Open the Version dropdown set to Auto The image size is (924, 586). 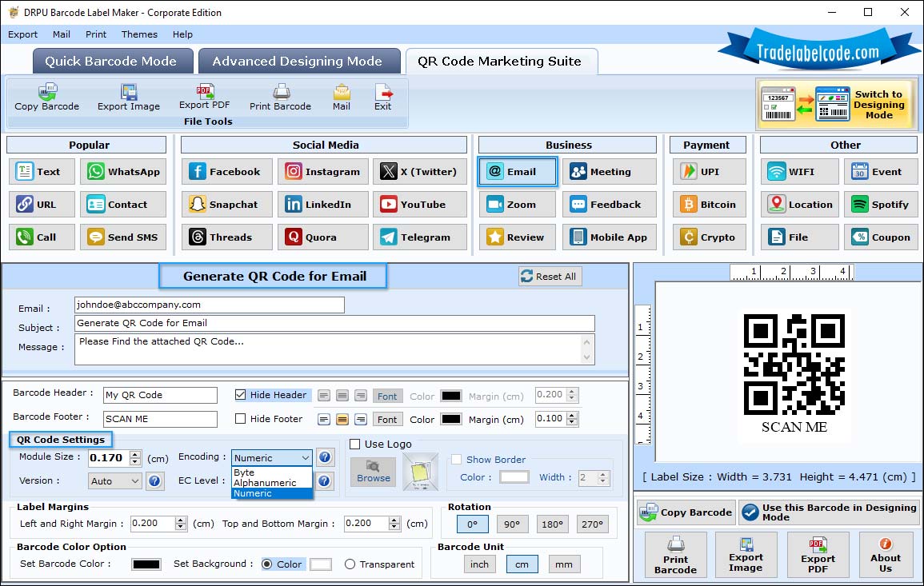115,481
